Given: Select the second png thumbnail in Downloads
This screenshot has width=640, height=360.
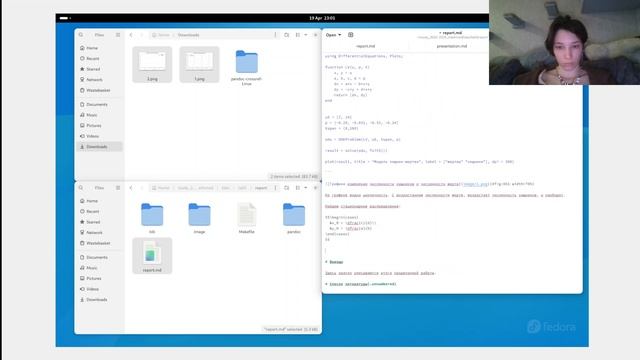Looking at the screenshot, I should pyautogui.click(x=199, y=64).
